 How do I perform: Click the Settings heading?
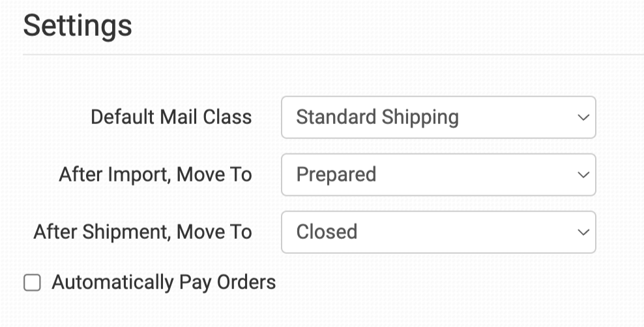[x=78, y=26]
